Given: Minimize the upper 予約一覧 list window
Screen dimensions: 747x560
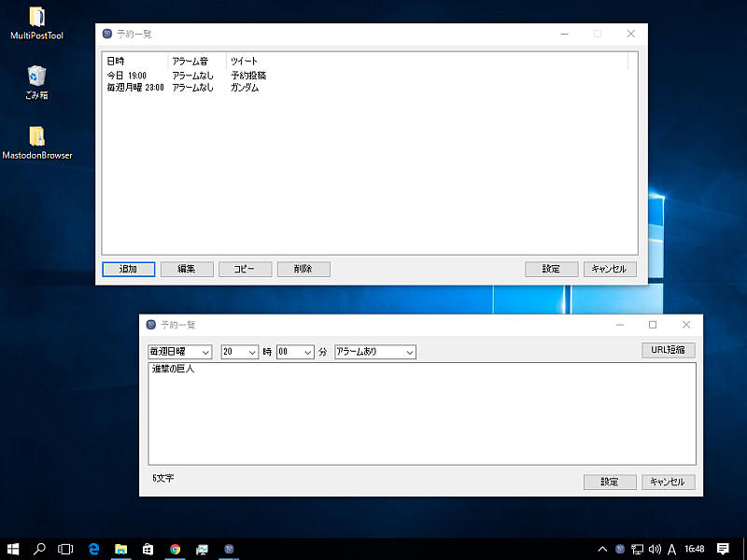Looking at the screenshot, I should pyautogui.click(x=565, y=34).
